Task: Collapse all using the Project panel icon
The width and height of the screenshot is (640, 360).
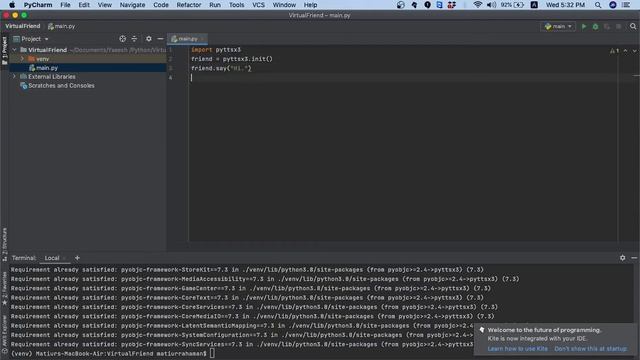Action: coord(134,39)
